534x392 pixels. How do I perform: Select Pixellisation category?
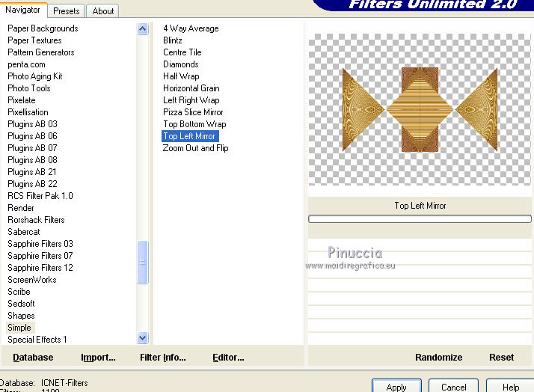point(28,112)
